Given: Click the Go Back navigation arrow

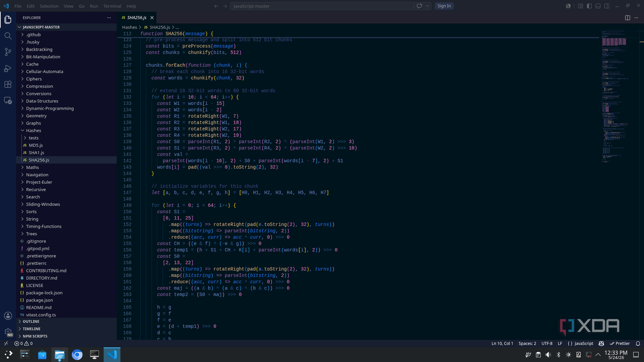Looking at the screenshot, I should tap(216, 6).
